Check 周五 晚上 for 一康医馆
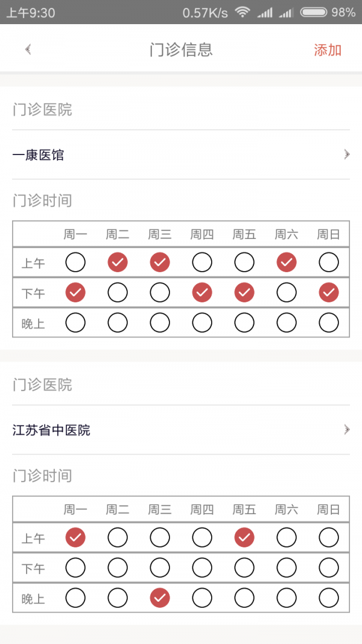 pyautogui.click(x=244, y=323)
